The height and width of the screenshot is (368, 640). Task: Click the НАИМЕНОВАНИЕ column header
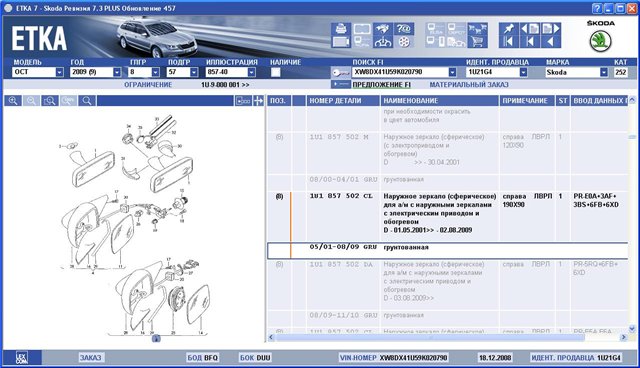pyautogui.click(x=439, y=101)
